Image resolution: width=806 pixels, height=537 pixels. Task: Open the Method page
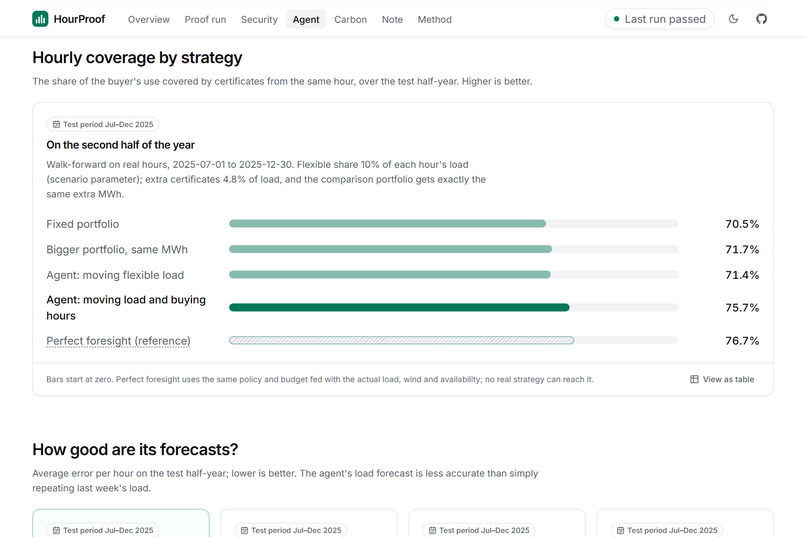434,20
